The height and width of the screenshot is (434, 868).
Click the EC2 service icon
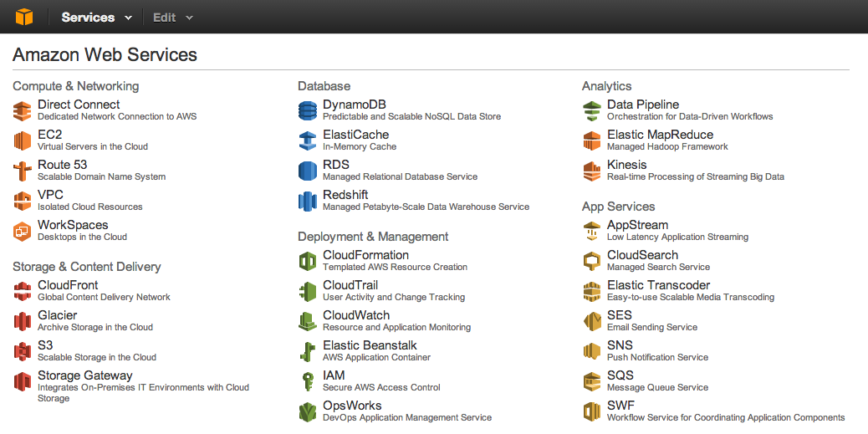(22, 140)
